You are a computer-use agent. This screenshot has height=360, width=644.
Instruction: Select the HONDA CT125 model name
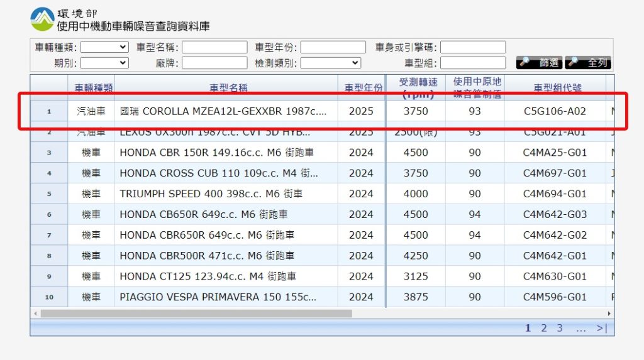[x=208, y=276]
